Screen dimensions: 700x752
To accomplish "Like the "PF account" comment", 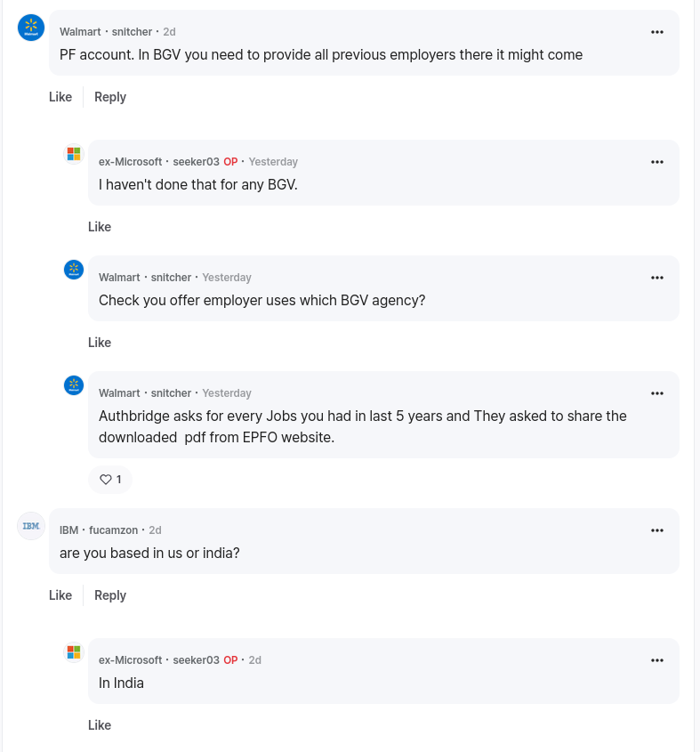I will 60,97.
